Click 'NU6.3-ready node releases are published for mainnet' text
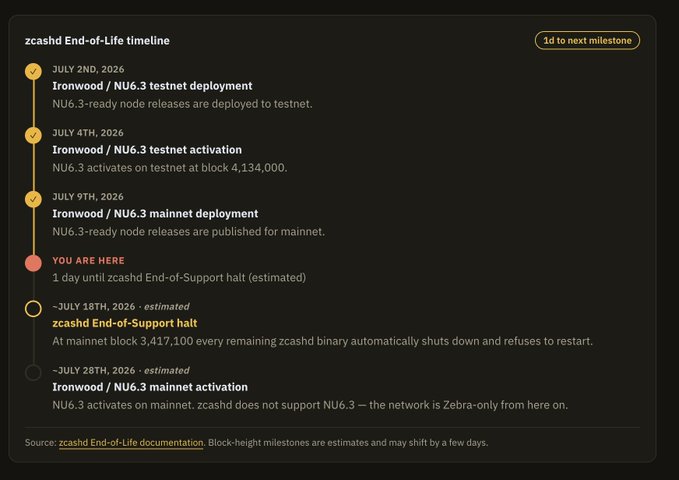Viewport: 679px width, 480px height. click(188, 232)
